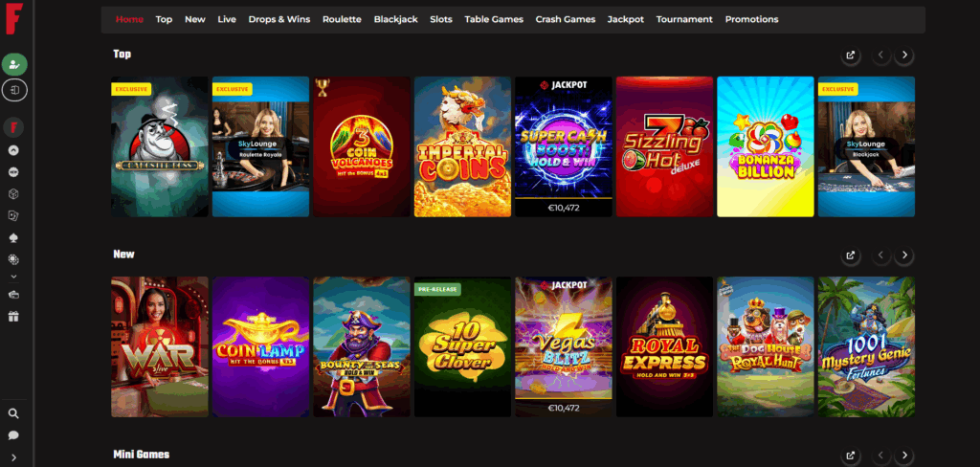Screen dimensions: 980x467
Task: Click the casino chip icon in sidebar
Action: click(x=13, y=258)
